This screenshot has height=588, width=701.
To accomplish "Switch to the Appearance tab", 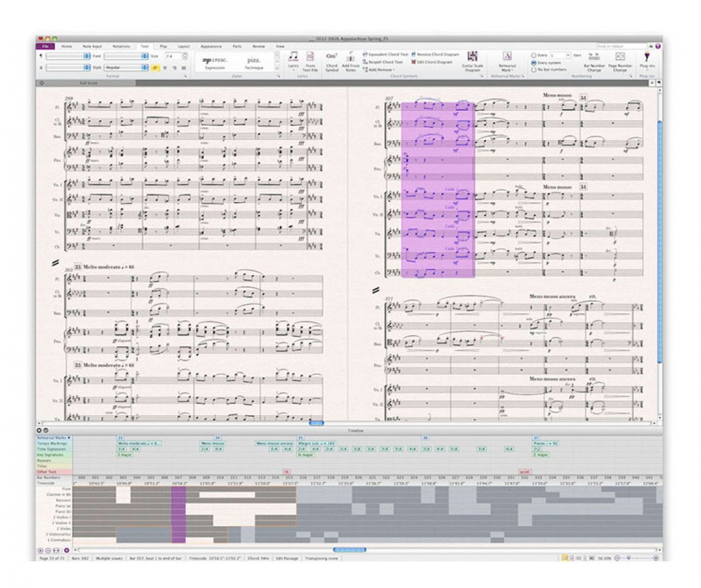I will click(211, 46).
